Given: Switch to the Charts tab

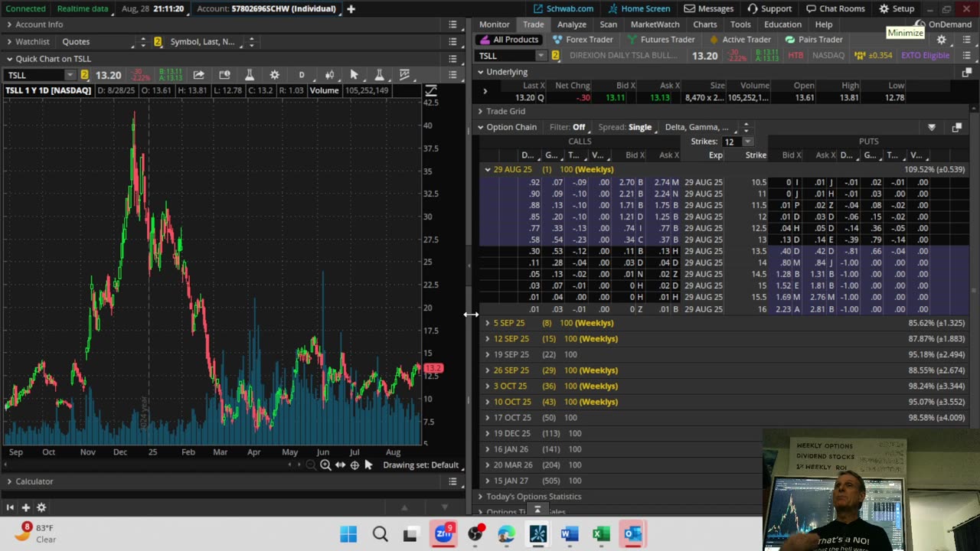Looking at the screenshot, I should coord(704,24).
